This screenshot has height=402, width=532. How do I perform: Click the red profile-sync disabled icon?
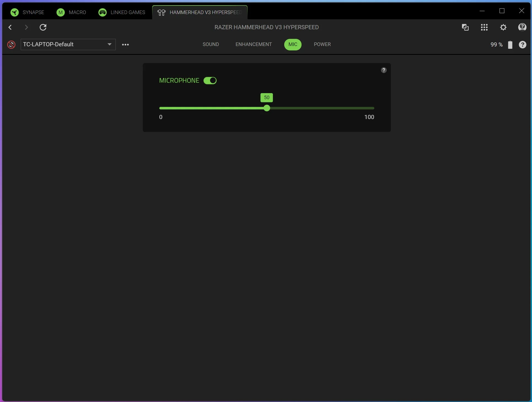(11, 44)
